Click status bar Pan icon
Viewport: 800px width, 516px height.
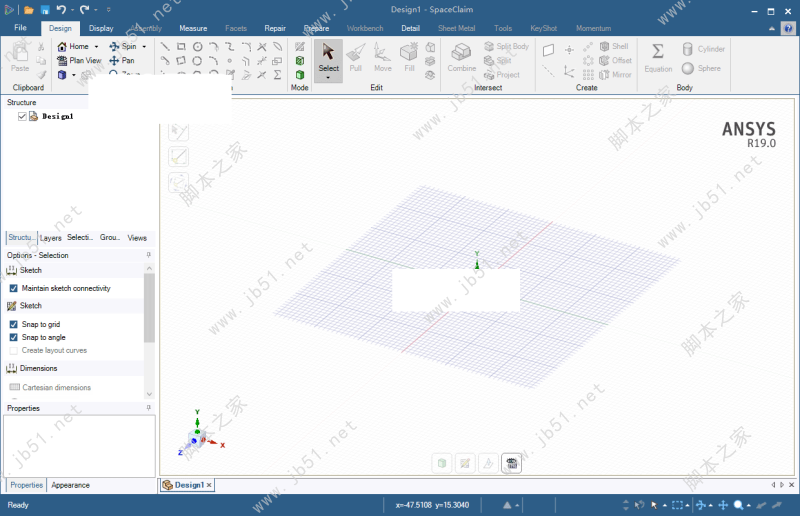(723, 505)
